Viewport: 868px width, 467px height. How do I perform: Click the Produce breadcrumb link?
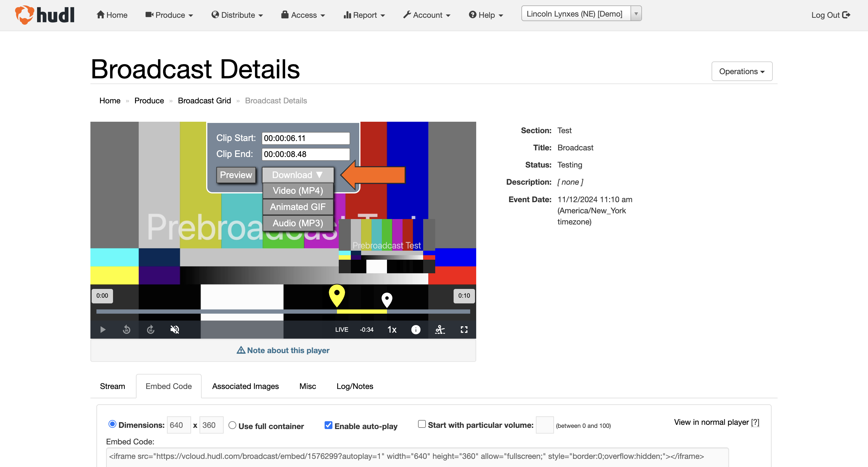[149, 100]
